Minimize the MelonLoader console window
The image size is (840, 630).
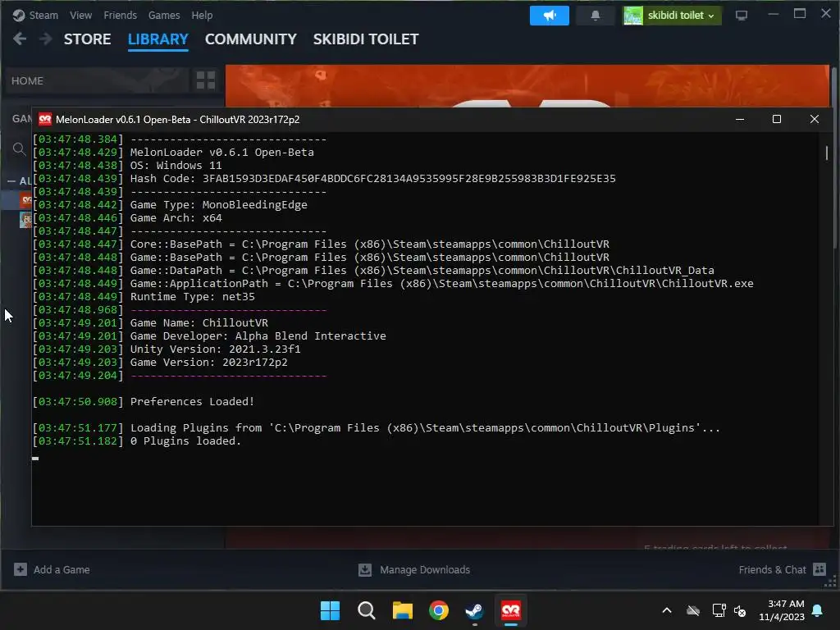(x=740, y=120)
